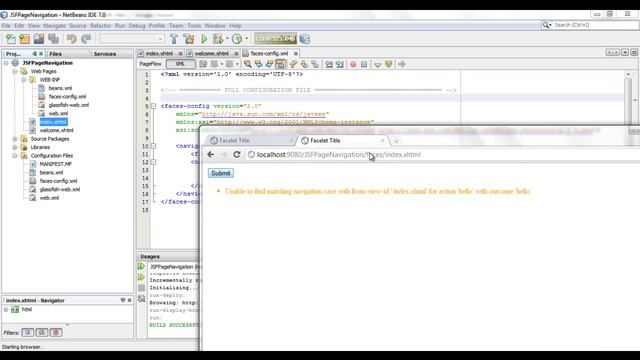The height and width of the screenshot is (360, 640).
Task: Click the Submit button in browser
Action: tap(221, 173)
